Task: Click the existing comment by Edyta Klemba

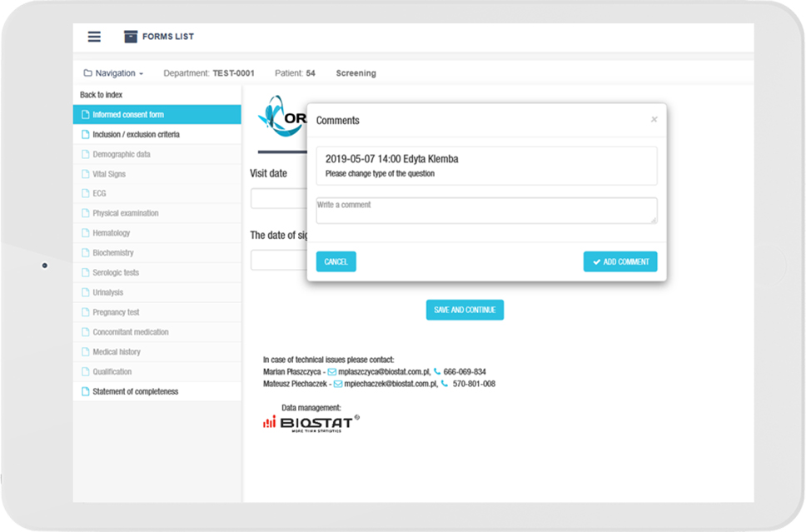Action: 486,166
